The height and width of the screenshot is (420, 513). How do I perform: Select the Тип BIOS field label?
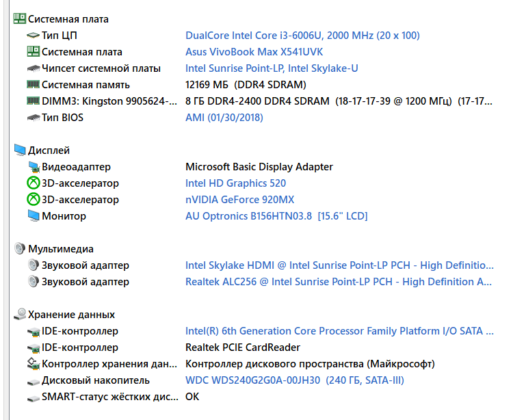coord(62,118)
